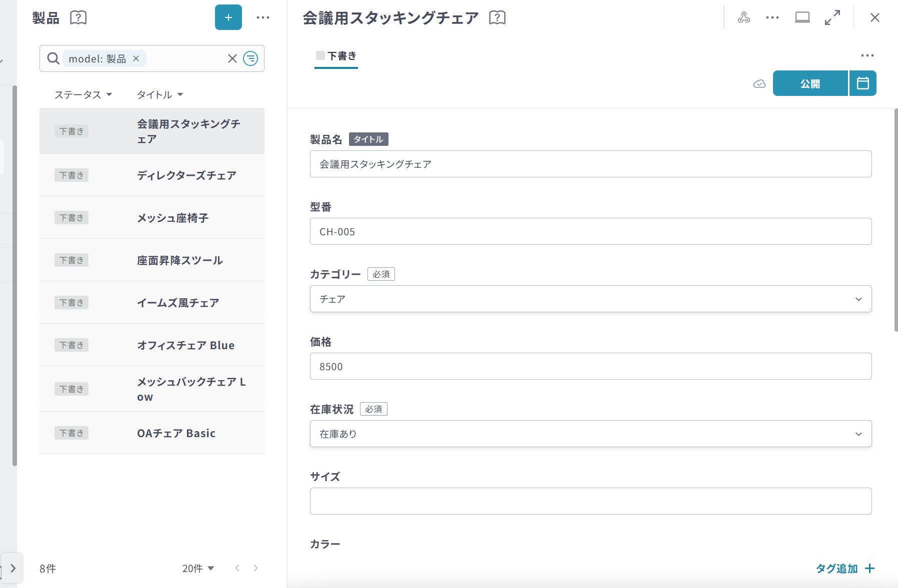Click the preview display icon
Image resolution: width=898 pixels, height=588 pixels.
tap(802, 17)
